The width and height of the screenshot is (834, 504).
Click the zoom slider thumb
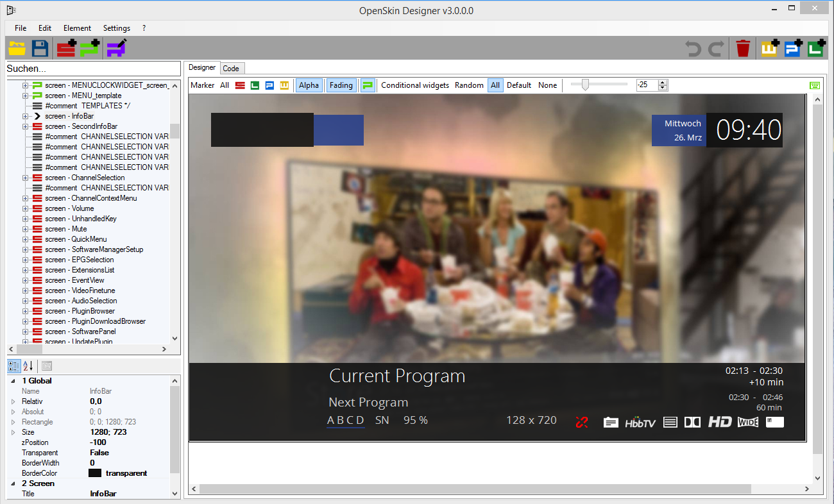584,85
